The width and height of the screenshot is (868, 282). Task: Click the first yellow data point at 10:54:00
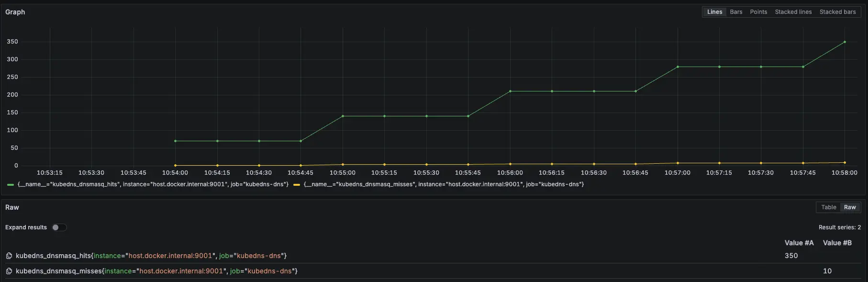[176, 165]
